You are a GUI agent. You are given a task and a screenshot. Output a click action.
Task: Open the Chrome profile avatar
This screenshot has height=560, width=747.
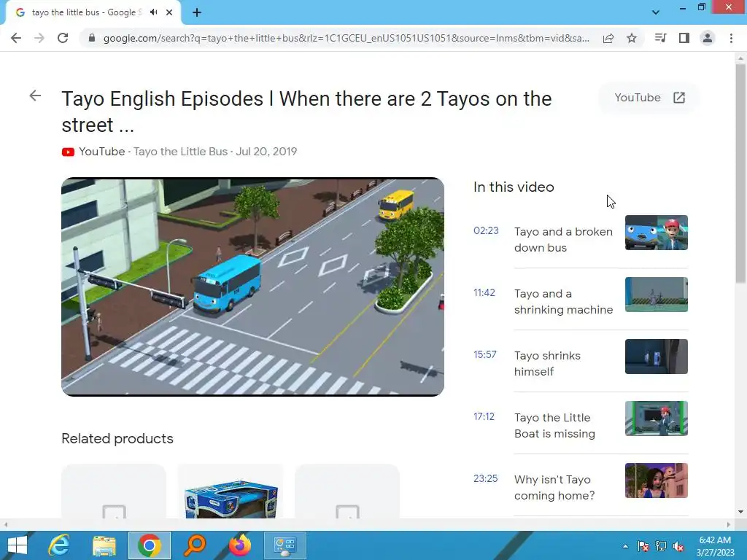coord(708,38)
